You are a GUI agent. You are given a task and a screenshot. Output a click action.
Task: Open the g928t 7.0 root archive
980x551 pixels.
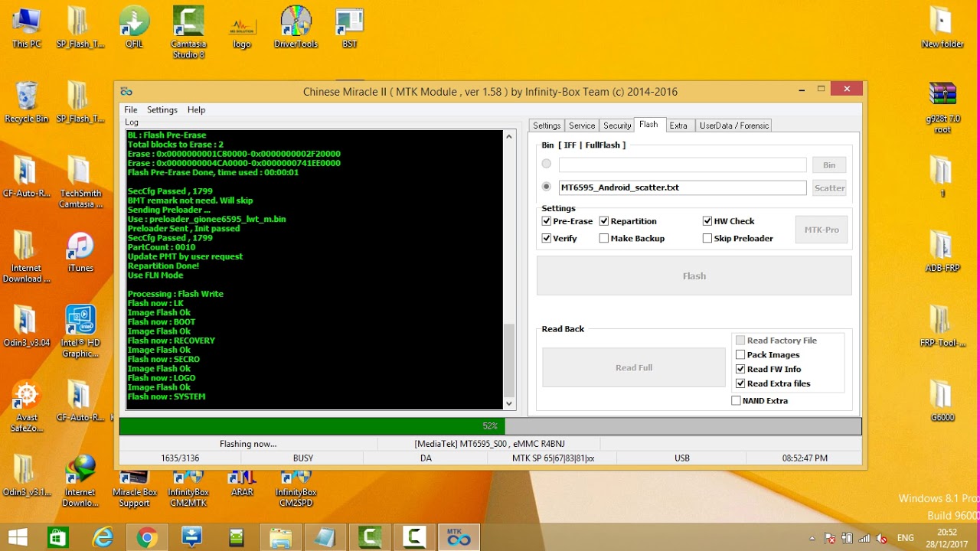pos(942,107)
